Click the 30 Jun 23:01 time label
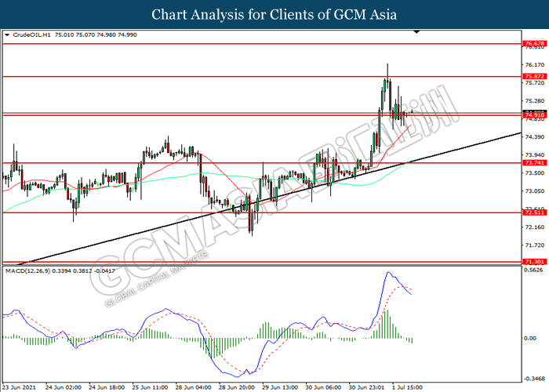This screenshot has height=392, width=549. click(366, 387)
